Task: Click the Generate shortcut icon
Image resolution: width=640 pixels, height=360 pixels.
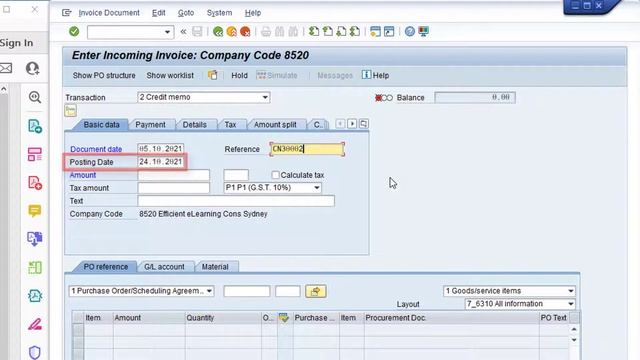Action: pyautogui.click(x=389, y=31)
